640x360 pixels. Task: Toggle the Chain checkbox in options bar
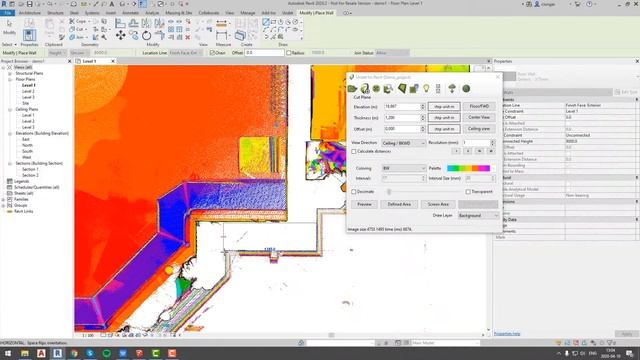click(212, 53)
